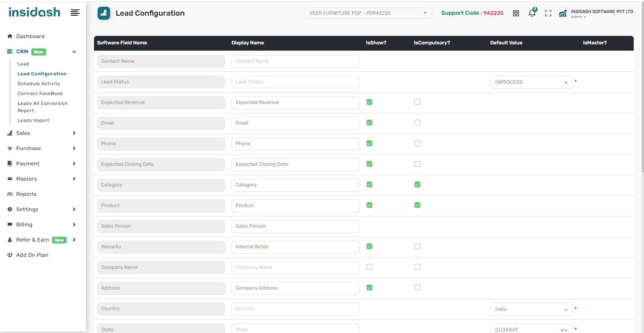Open the apps grid icon in header
This screenshot has width=644, height=333.
516,13
